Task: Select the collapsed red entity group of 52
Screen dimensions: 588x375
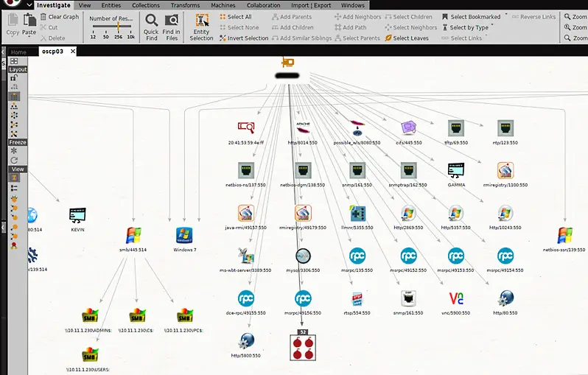Action: coord(303,347)
